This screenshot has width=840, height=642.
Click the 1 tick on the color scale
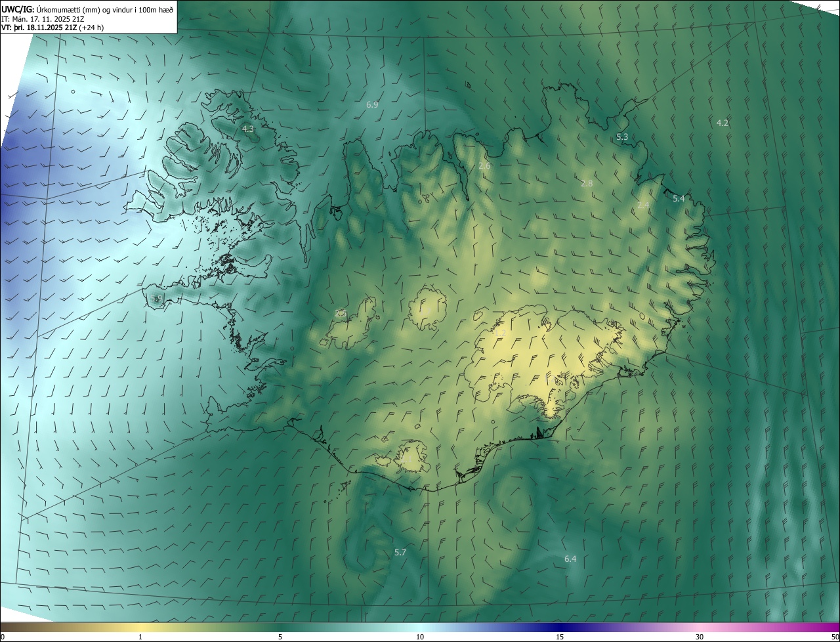click(140, 637)
